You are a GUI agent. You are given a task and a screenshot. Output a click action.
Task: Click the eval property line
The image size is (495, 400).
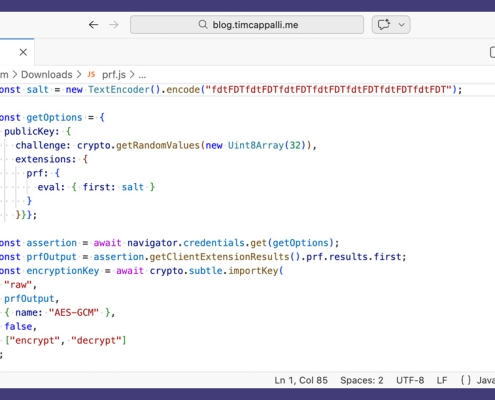point(96,187)
